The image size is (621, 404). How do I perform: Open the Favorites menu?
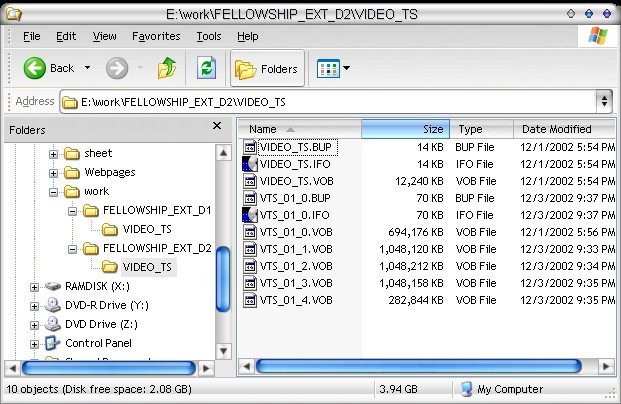tap(156, 36)
